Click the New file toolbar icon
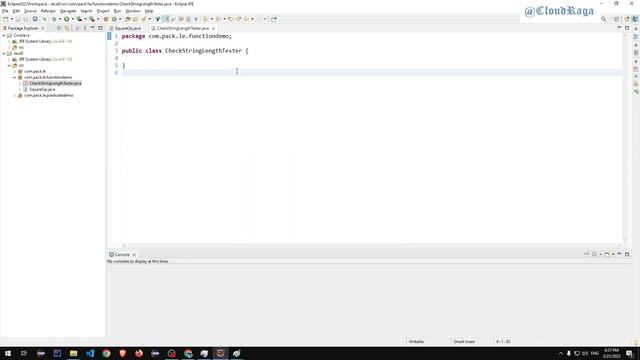640x360 pixels. point(5,19)
